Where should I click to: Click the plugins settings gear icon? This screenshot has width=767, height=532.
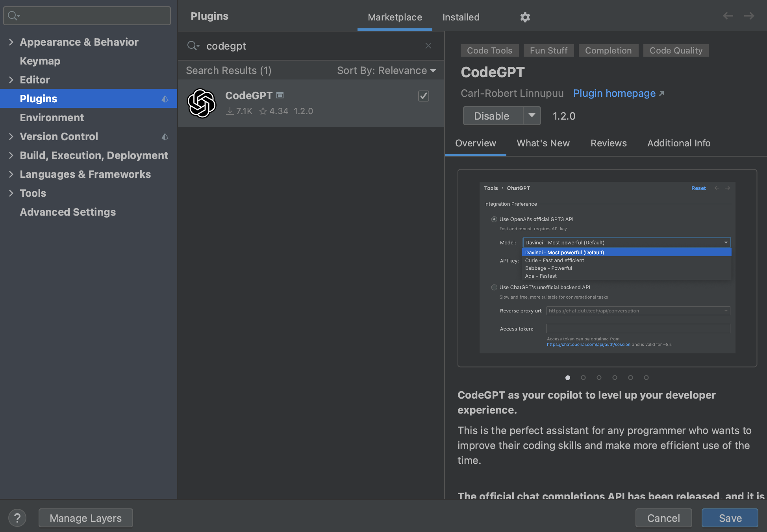tap(525, 17)
